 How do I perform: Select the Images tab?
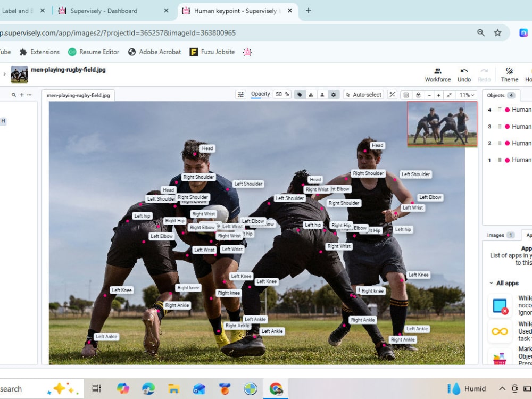click(x=501, y=235)
